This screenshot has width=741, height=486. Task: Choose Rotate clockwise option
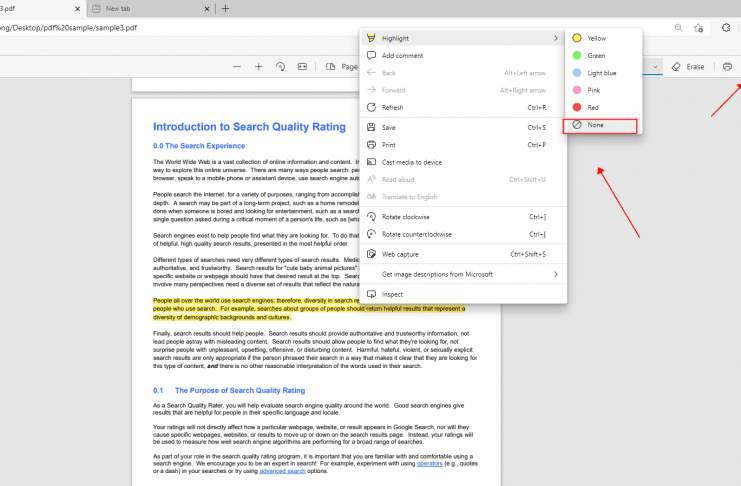[463, 217]
